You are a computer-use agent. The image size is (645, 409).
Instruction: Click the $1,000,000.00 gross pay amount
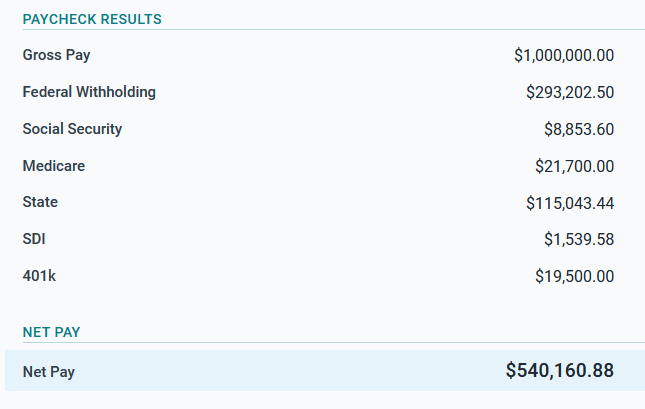point(564,55)
